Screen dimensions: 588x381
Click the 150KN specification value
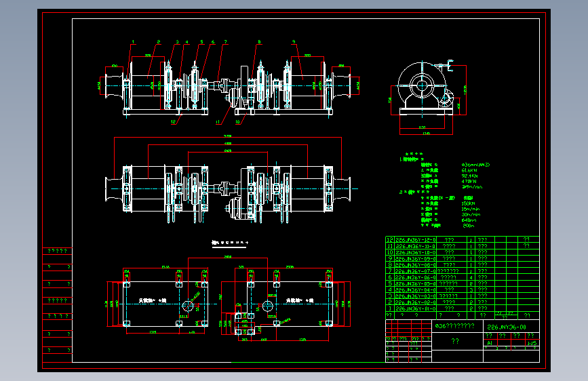coord(469,203)
